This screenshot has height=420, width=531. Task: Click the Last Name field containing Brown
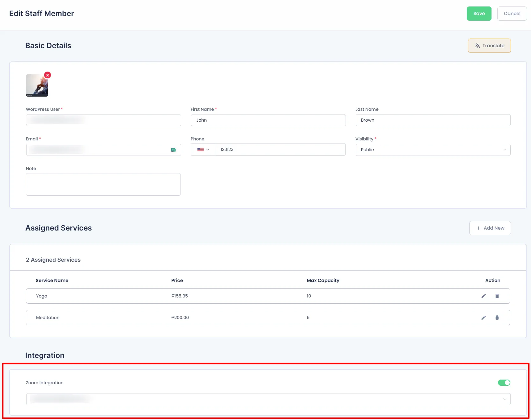pyautogui.click(x=433, y=120)
